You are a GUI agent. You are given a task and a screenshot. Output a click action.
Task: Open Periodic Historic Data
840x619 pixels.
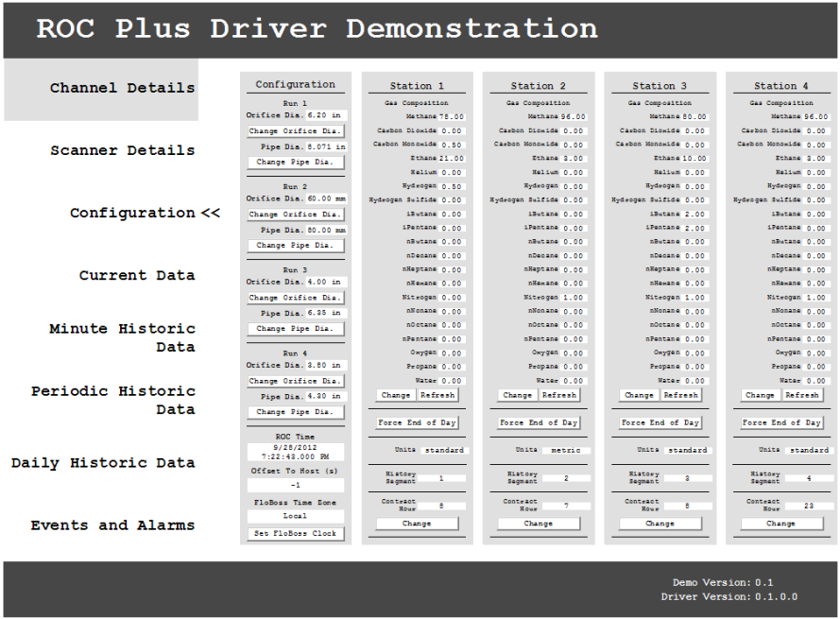(x=113, y=401)
